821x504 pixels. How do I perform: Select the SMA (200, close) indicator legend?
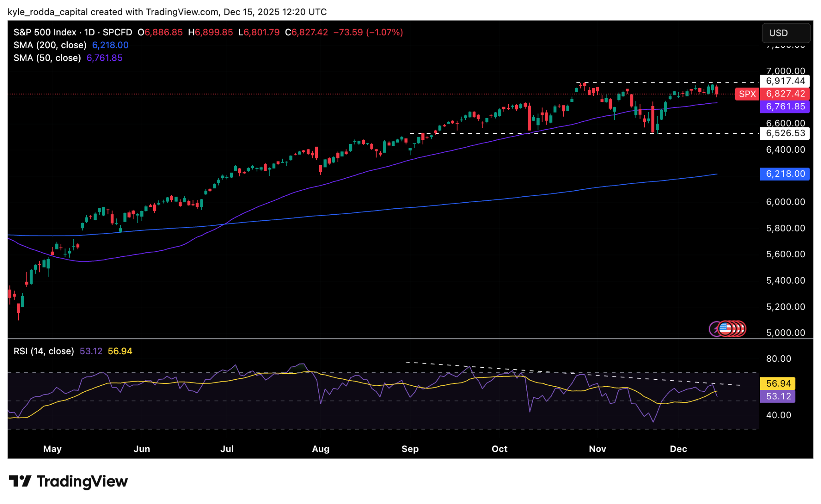pyautogui.click(x=50, y=45)
